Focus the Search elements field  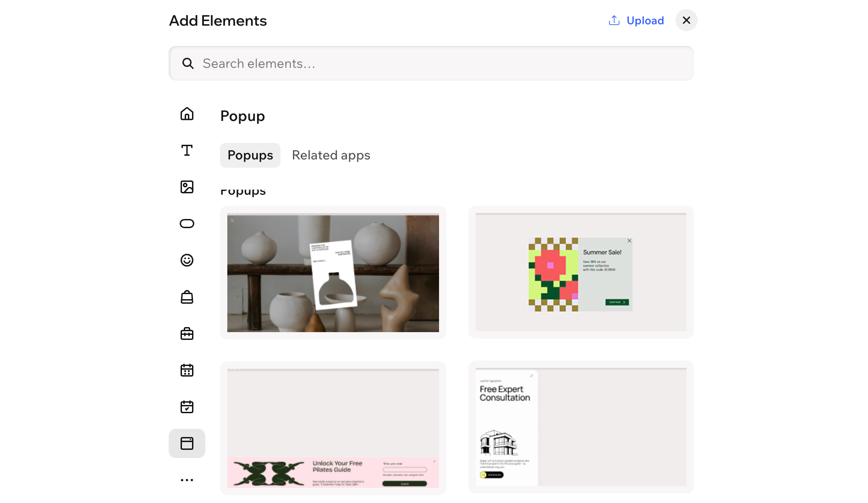click(431, 63)
